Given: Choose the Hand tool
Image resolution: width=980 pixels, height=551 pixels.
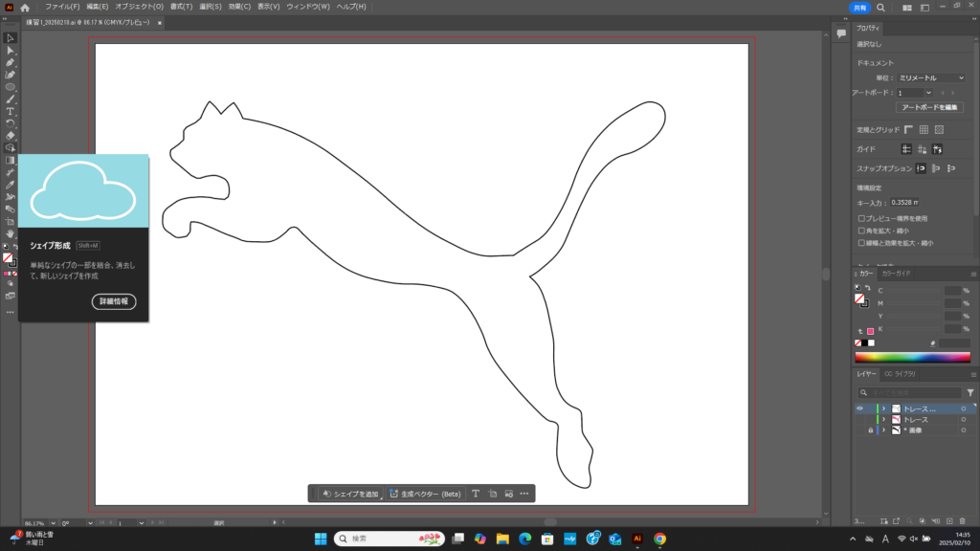Looking at the screenshot, I should pos(11,233).
